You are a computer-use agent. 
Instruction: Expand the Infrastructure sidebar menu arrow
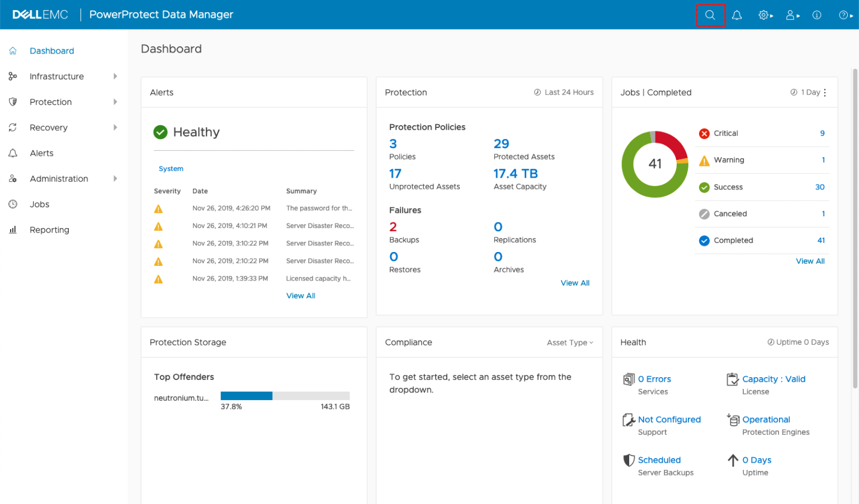(115, 77)
